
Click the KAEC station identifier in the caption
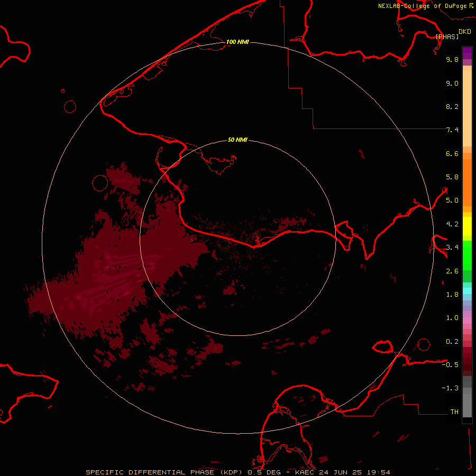306,472
